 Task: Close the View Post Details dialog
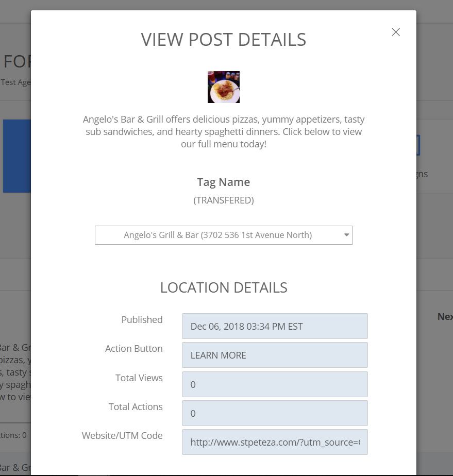coord(396,32)
